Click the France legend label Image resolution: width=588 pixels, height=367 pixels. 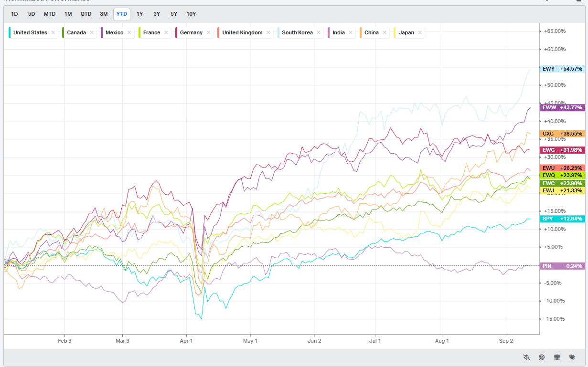click(151, 32)
